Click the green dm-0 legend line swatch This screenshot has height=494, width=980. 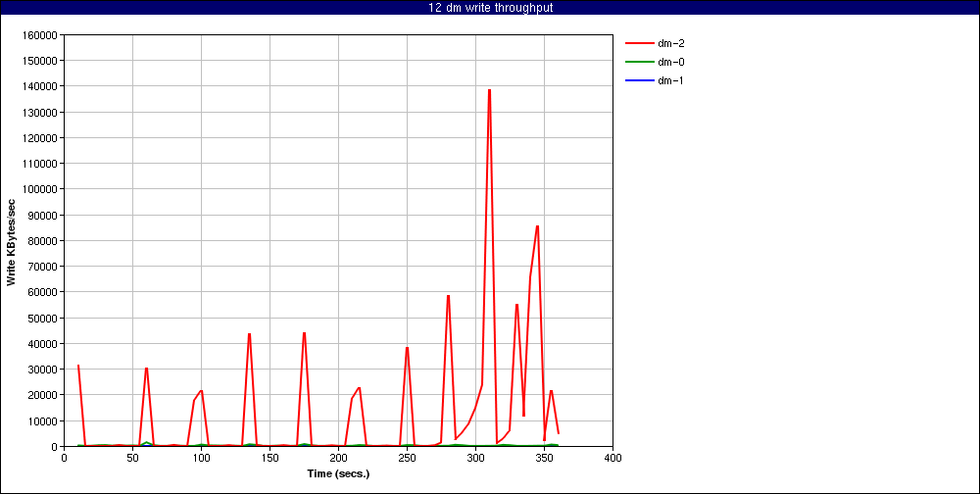tap(639, 62)
